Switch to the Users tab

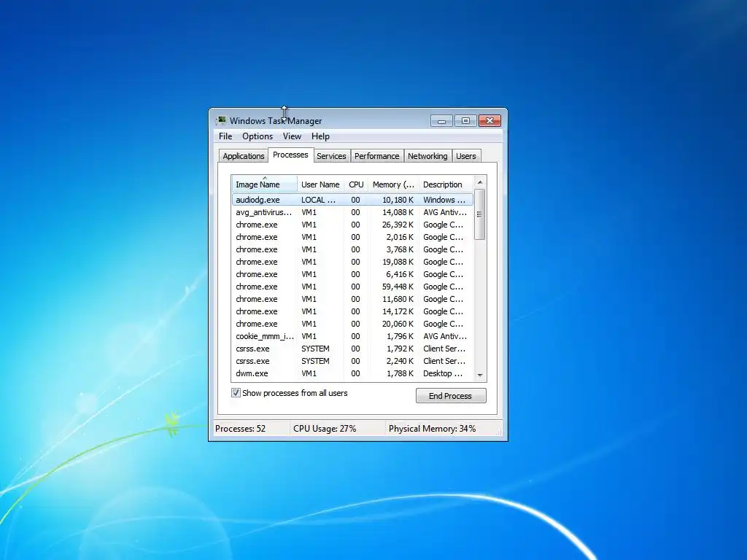click(x=466, y=156)
